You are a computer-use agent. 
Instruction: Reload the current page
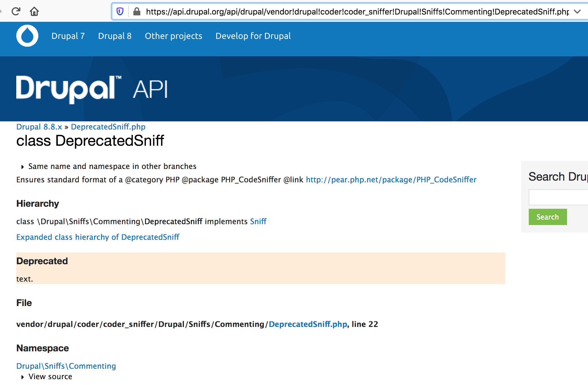coord(16,11)
